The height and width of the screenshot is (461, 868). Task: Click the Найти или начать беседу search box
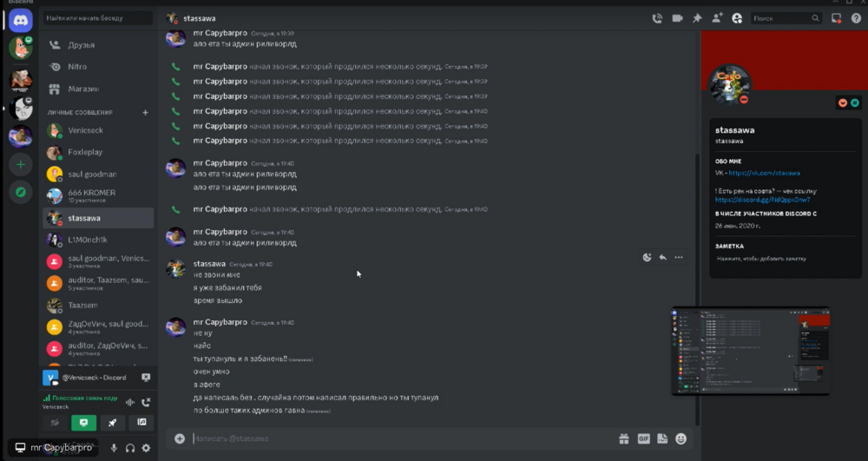pos(98,18)
